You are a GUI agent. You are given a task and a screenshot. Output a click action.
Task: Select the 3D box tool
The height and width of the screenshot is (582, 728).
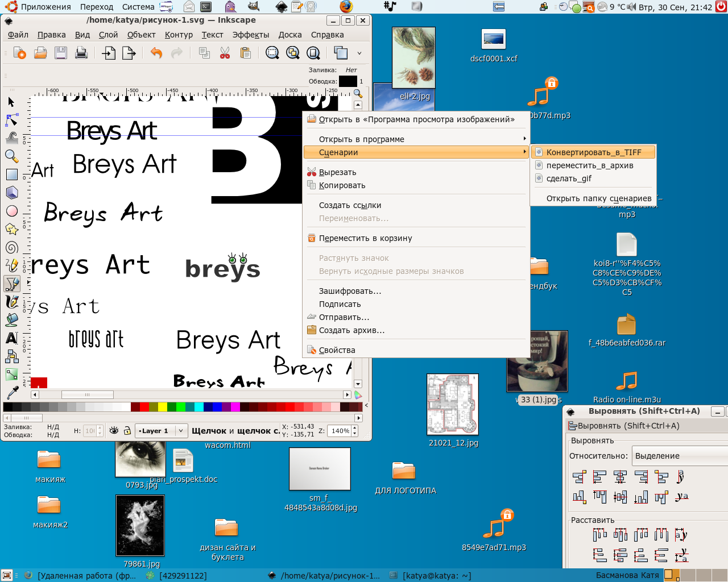coord(11,193)
